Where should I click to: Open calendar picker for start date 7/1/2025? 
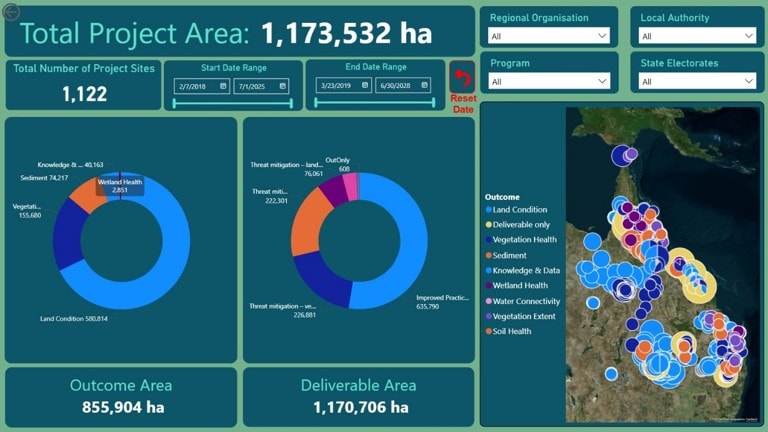tap(282, 86)
